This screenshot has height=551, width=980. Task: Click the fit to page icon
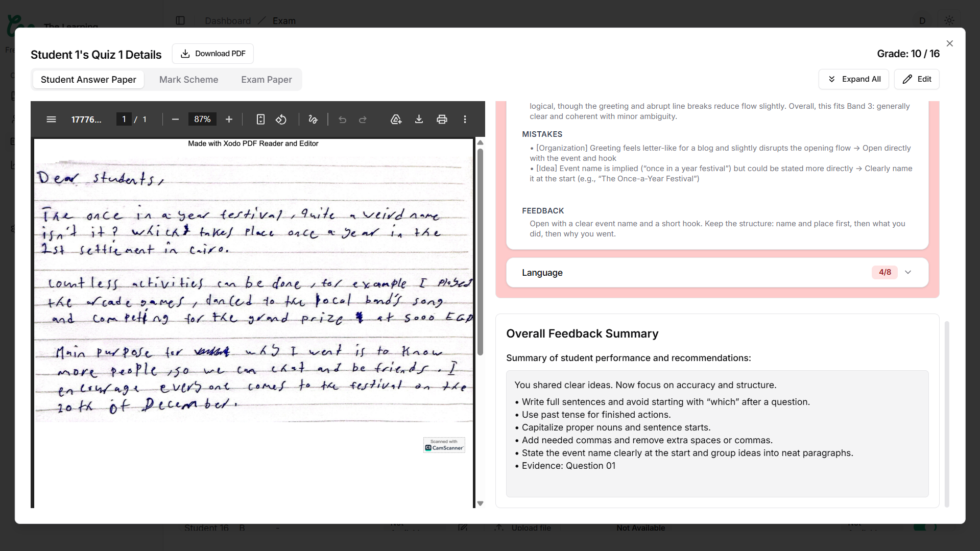[x=260, y=119]
